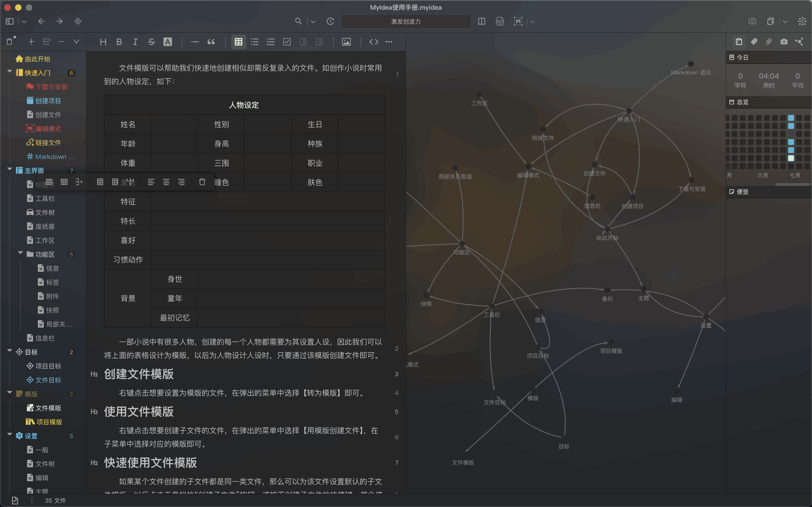
Task: Open the dropdown arrow beside the markdown mode icon
Action: coord(533,22)
